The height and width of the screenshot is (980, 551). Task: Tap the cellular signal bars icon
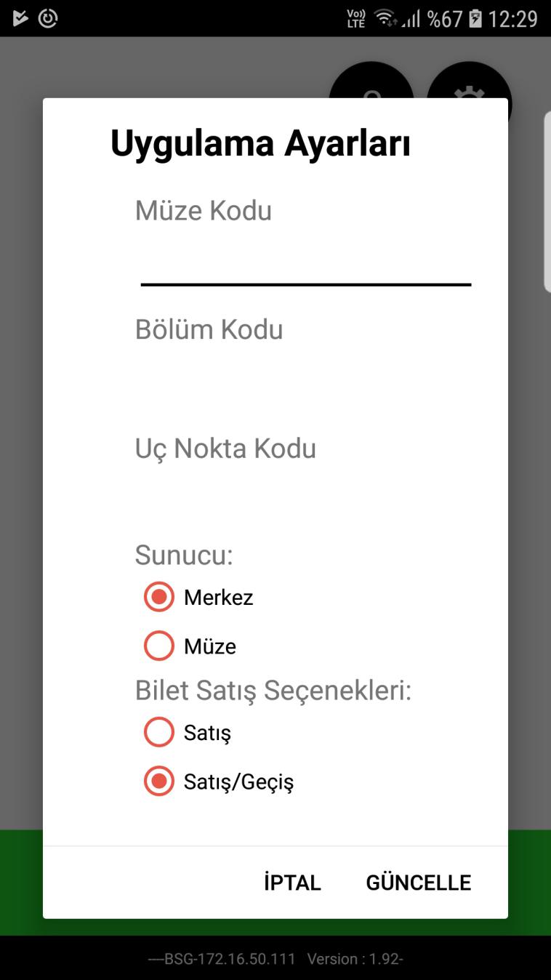click(x=411, y=18)
